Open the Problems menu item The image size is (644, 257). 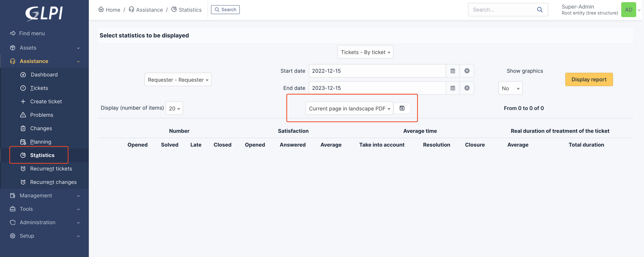(42, 115)
